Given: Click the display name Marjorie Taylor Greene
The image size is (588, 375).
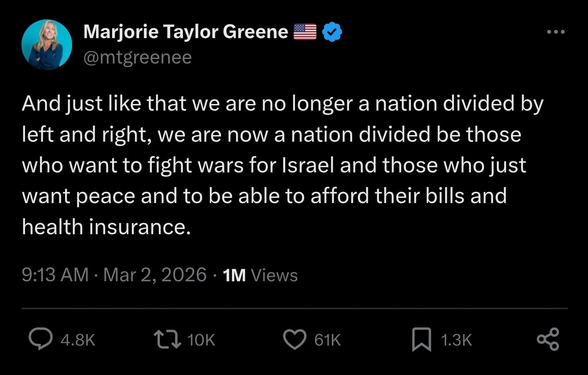Looking at the screenshot, I should (x=186, y=31).
